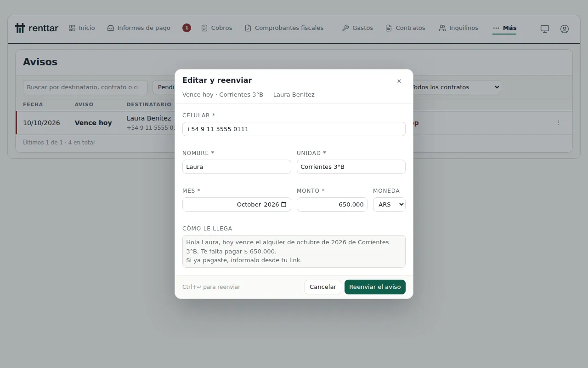588x368 pixels.
Task: Click the Vence hoy notice cell
Action: [93, 123]
